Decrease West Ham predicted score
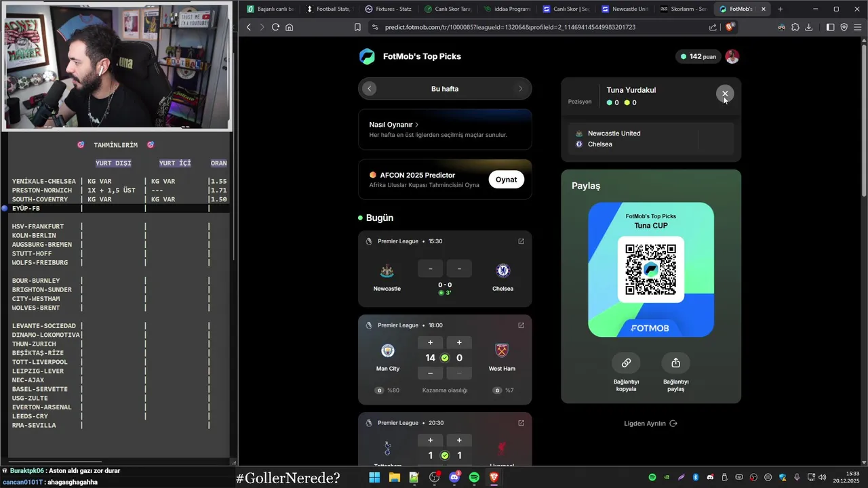868x488 pixels. pyautogui.click(x=459, y=373)
